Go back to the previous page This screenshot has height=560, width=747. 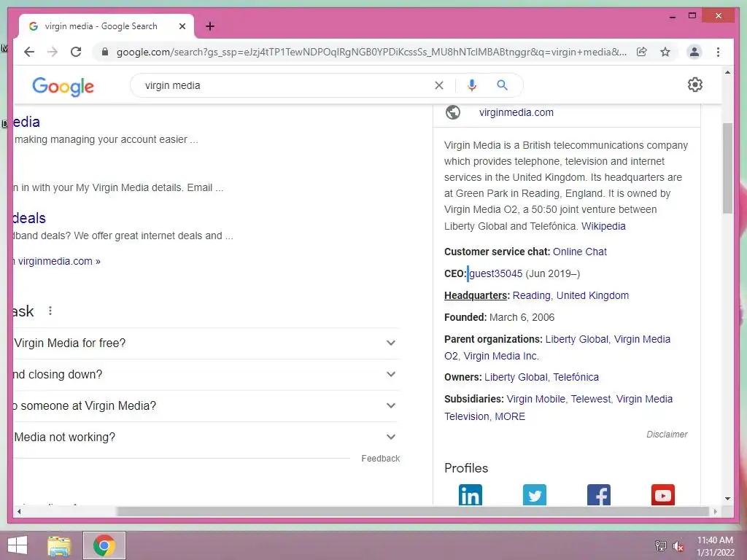point(29,52)
